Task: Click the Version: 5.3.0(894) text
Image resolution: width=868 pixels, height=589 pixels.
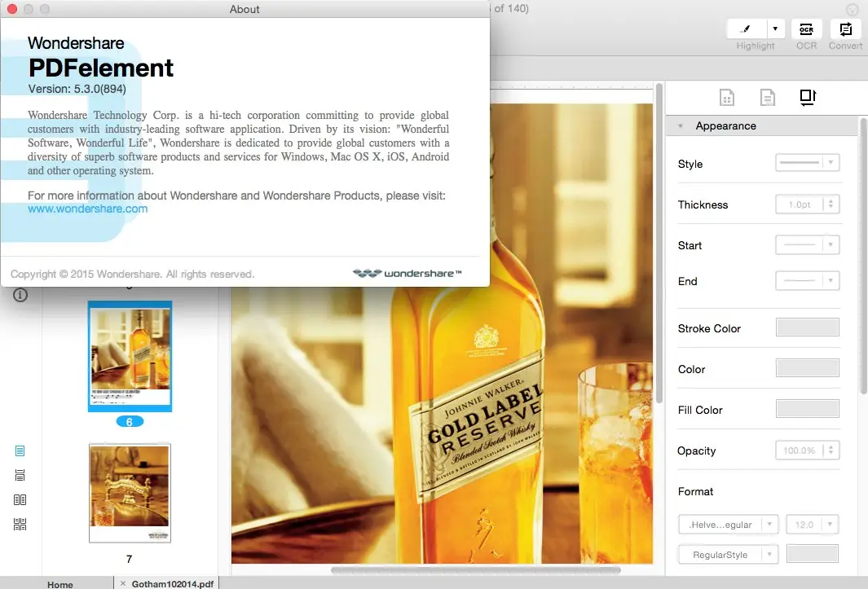Action: [77, 89]
